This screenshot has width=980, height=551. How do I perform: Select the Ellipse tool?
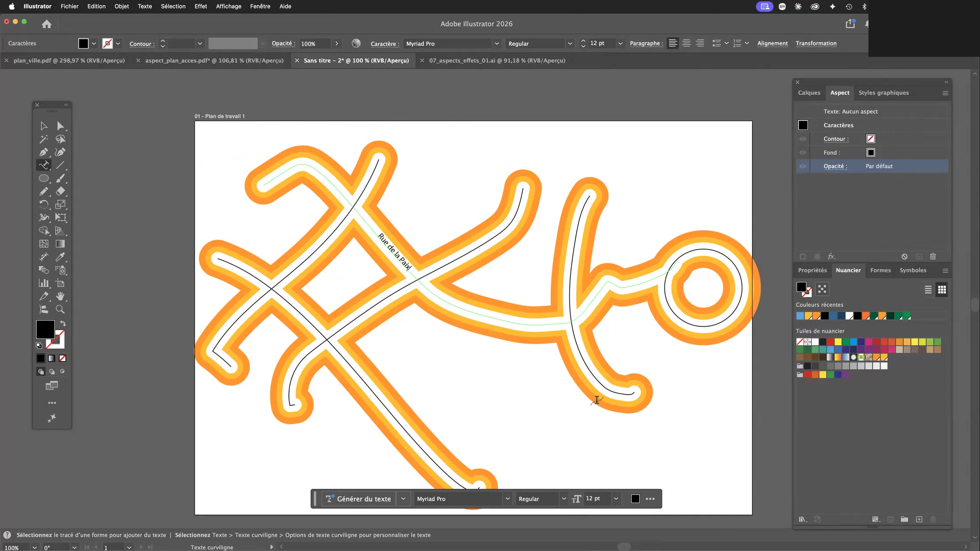point(44,178)
